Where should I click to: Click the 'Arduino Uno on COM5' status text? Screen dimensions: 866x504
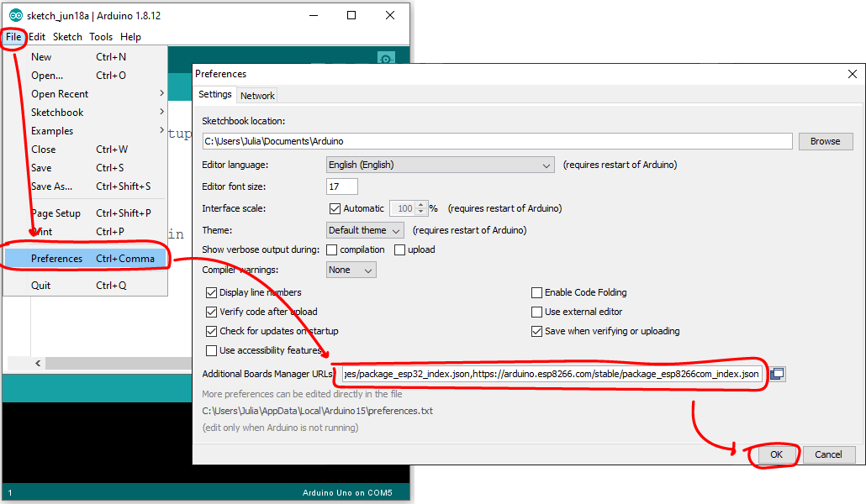[x=347, y=492]
